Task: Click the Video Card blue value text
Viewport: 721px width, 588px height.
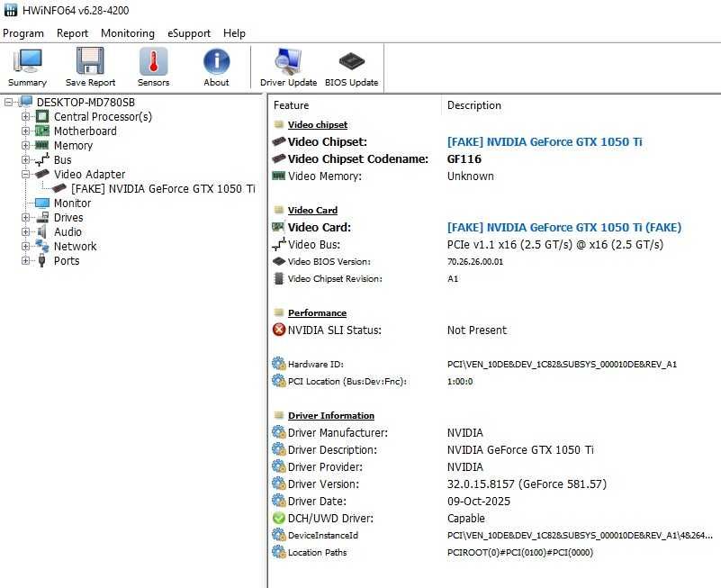Action: (x=564, y=227)
